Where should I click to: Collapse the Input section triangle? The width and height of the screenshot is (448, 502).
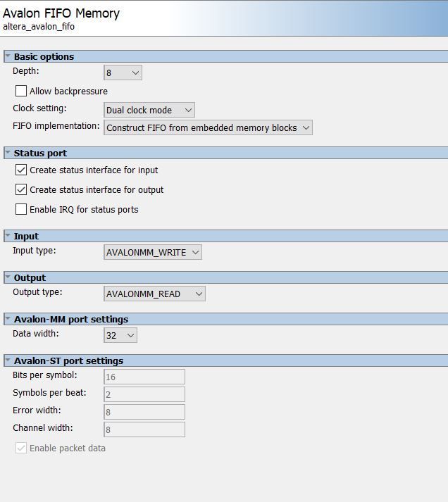8,236
